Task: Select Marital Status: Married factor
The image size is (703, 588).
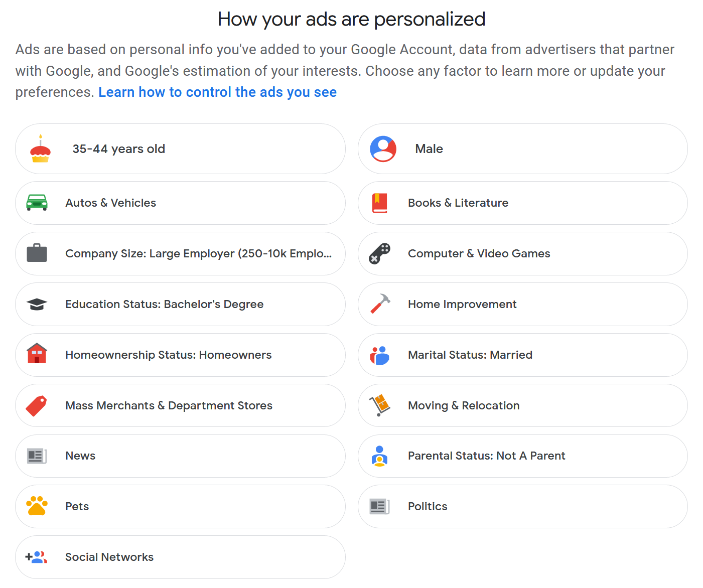Action: pos(522,355)
